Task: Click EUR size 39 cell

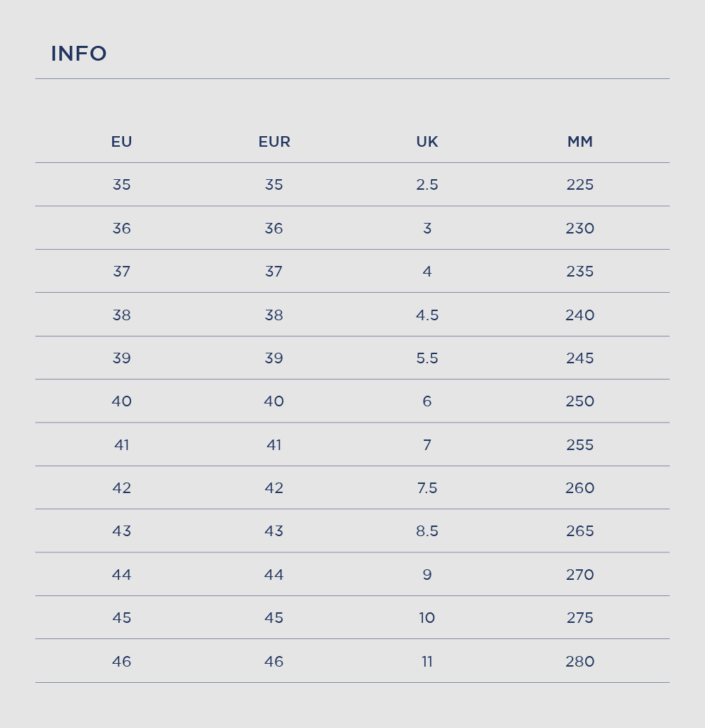Action: tap(274, 358)
